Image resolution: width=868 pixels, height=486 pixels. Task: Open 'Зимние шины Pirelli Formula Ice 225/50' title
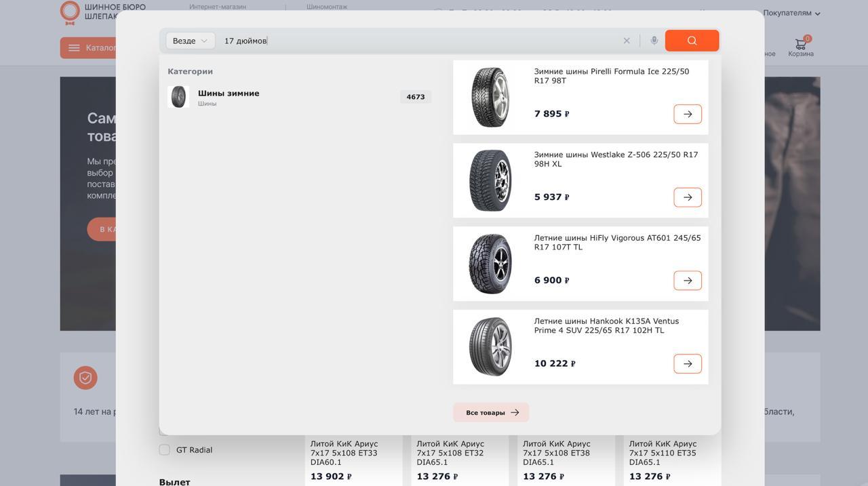point(612,76)
